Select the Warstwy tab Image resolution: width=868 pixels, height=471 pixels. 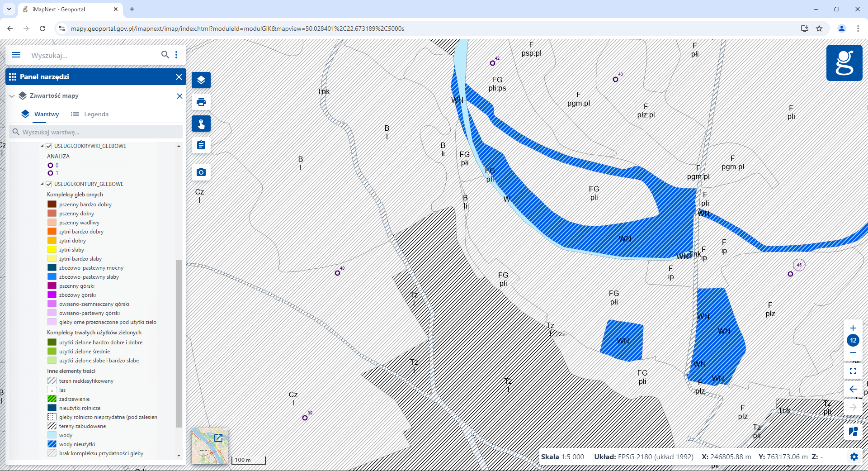pos(41,114)
